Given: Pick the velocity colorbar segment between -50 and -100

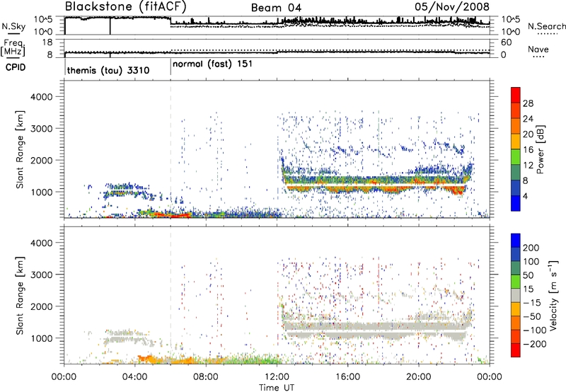Looking at the screenshot, I should coord(516,323).
